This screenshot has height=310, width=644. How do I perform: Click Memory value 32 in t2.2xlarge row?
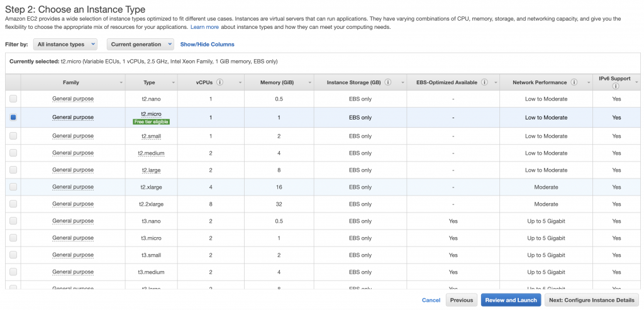point(279,204)
